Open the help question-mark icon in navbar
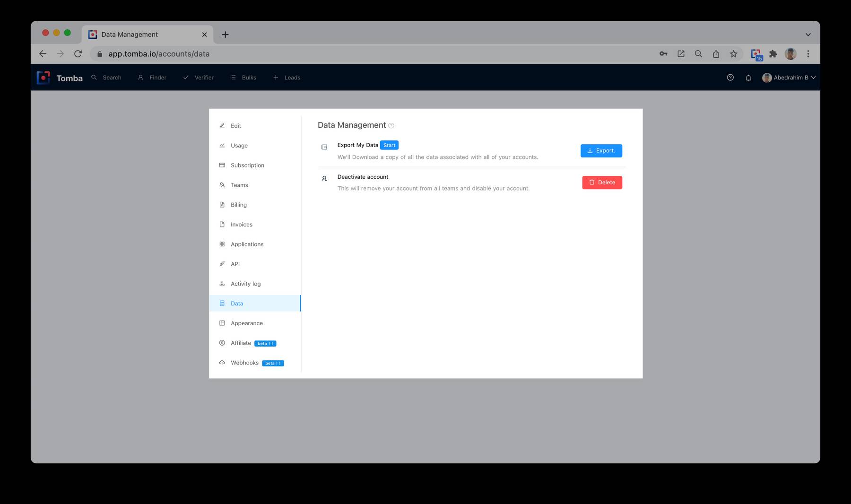 pos(730,78)
